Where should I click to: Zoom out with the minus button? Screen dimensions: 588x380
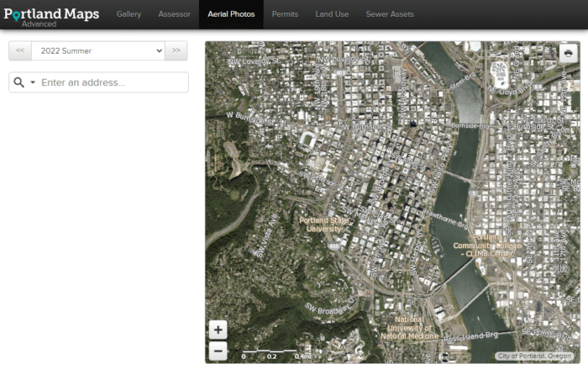(218, 351)
